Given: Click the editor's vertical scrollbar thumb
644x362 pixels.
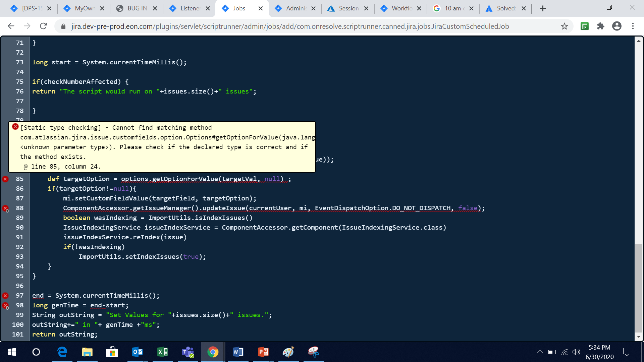Looking at the screenshot, I should pos(639,288).
